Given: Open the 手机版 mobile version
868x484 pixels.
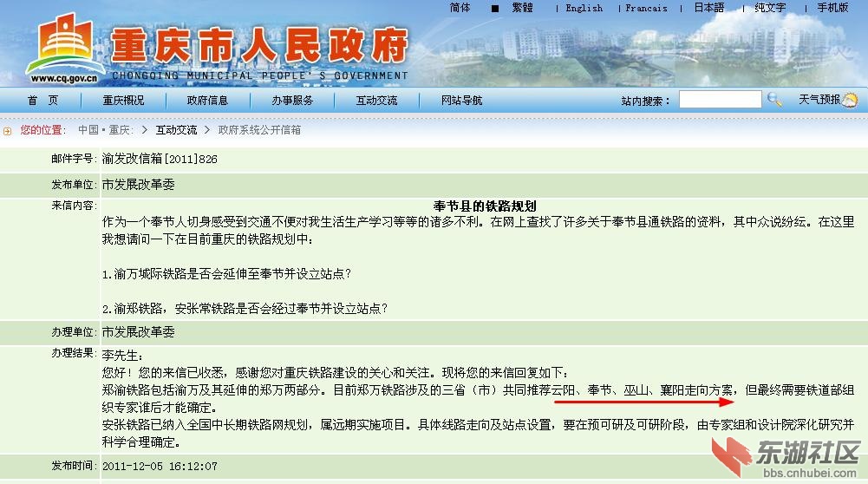Looking at the screenshot, I should click(x=832, y=8).
